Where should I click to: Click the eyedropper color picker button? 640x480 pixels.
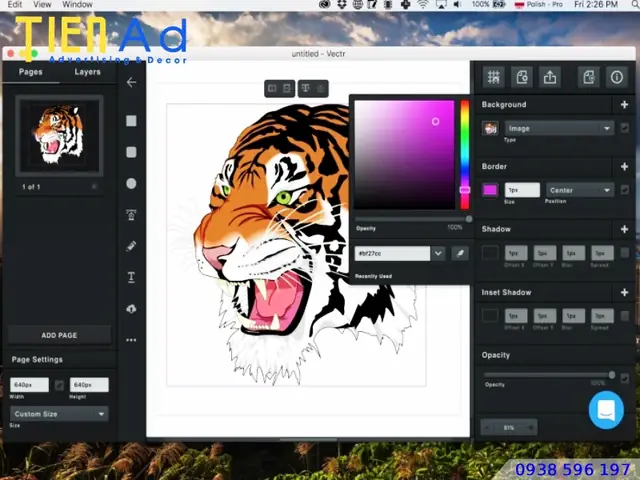coord(460,253)
